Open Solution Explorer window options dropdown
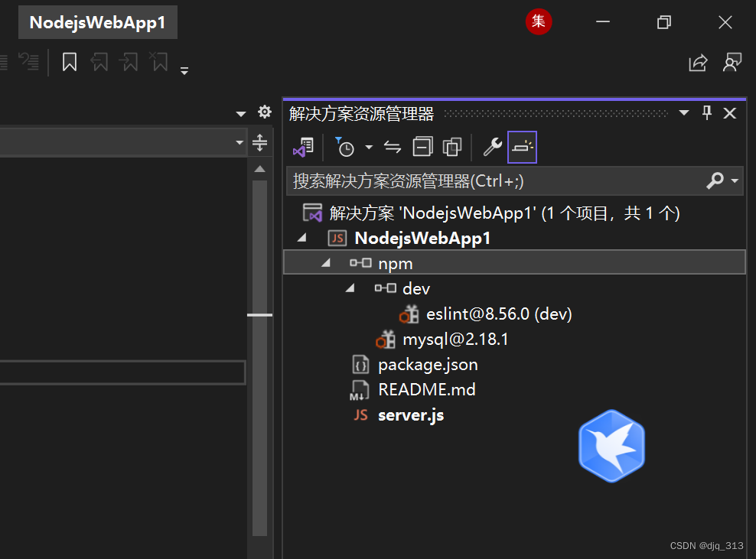The width and height of the screenshot is (756, 559). [x=683, y=113]
